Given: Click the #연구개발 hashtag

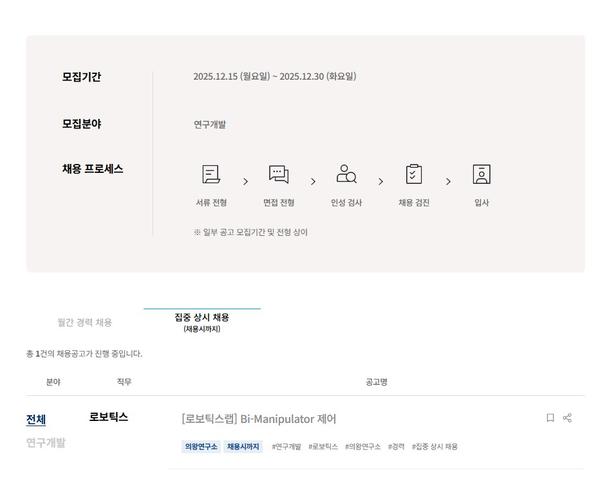Looking at the screenshot, I should 286,447.
